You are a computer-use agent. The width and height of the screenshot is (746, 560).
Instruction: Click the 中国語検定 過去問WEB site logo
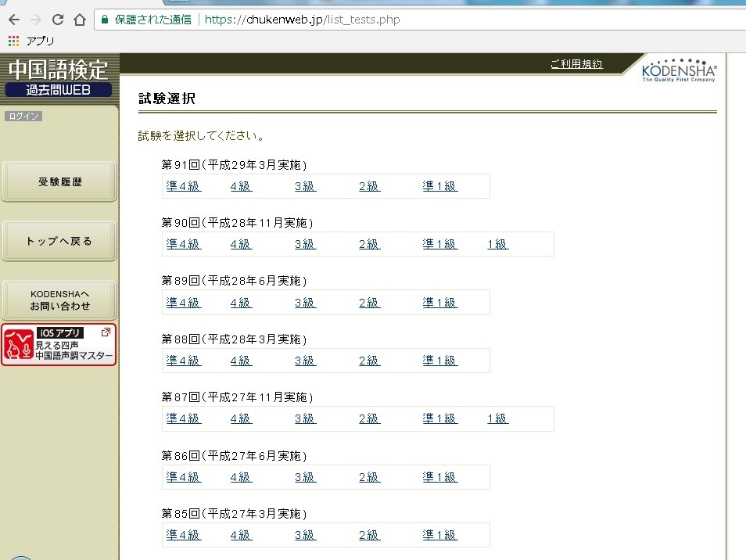(59, 77)
